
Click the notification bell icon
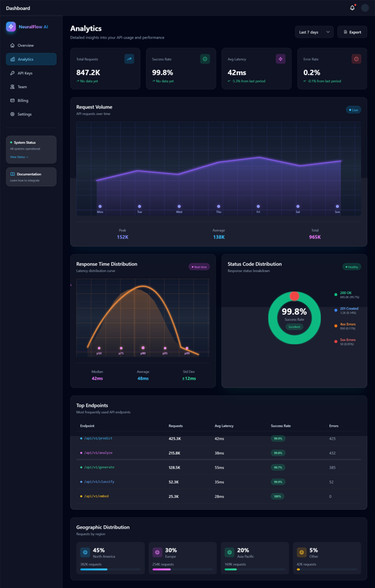click(352, 8)
